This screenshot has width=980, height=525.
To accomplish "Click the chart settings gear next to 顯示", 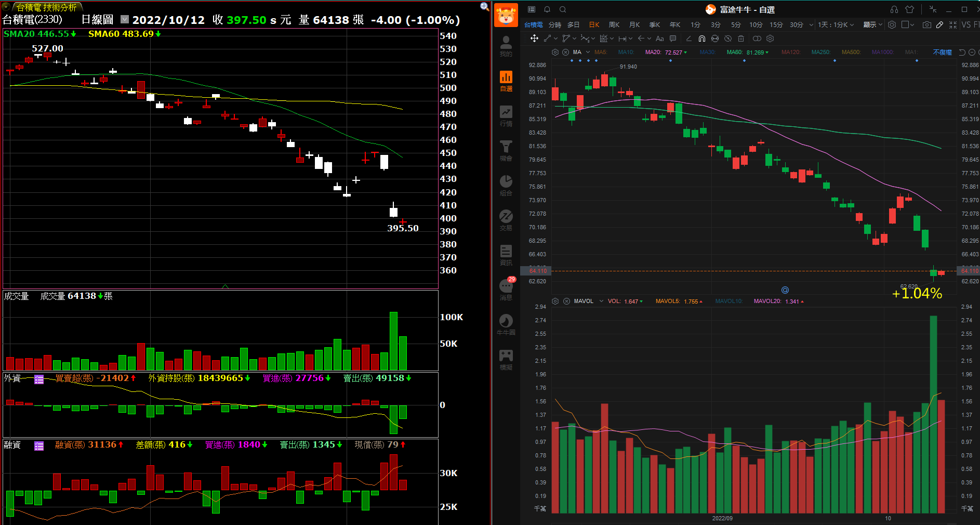I will [x=892, y=24].
